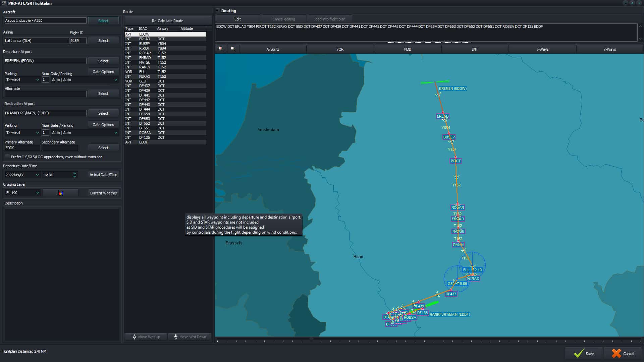Toggle Airports display on map
The image size is (644, 362).
tap(272, 49)
